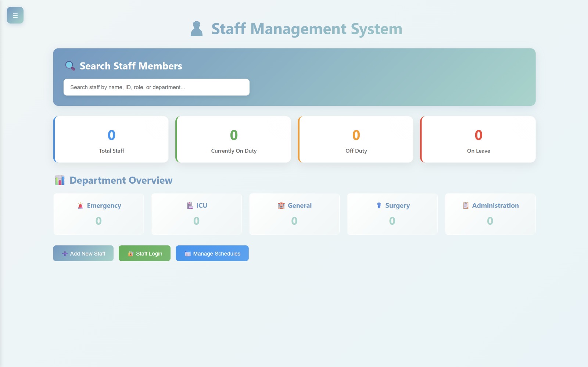Open the Staff Login button
Screen dimensions: 588x367
[x=144, y=253]
